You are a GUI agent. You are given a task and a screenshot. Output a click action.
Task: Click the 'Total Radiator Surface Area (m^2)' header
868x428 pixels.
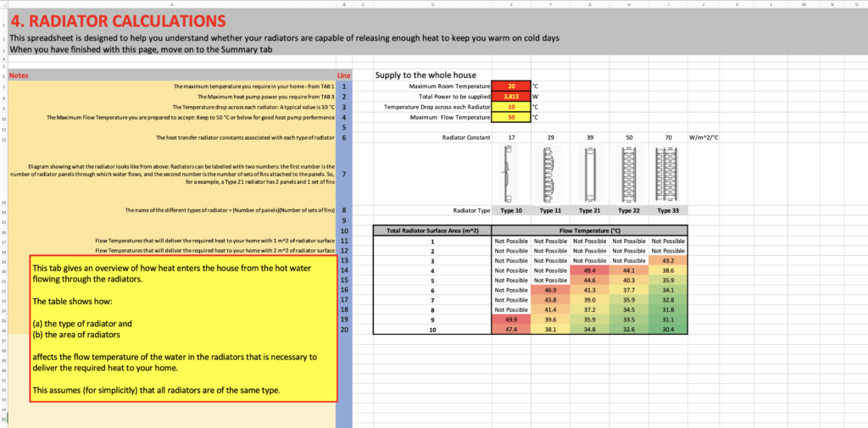click(x=432, y=231)
